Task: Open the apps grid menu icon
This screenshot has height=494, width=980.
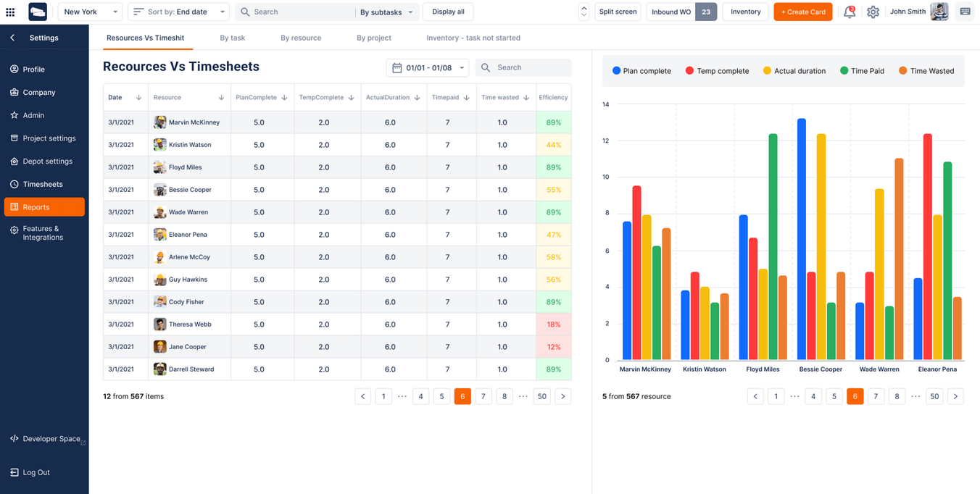Action: coord(10,12)
